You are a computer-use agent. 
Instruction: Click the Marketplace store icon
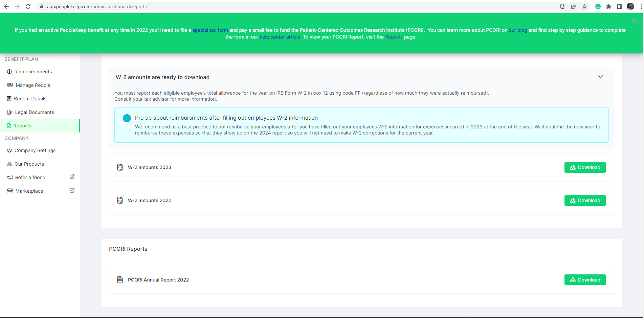pos(10,191)
